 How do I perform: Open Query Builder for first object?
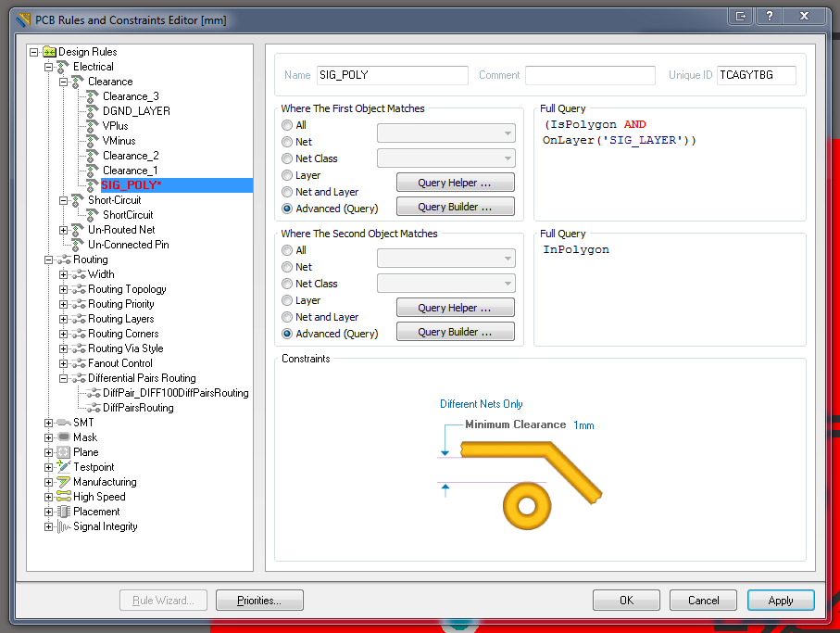coord(456,207)
